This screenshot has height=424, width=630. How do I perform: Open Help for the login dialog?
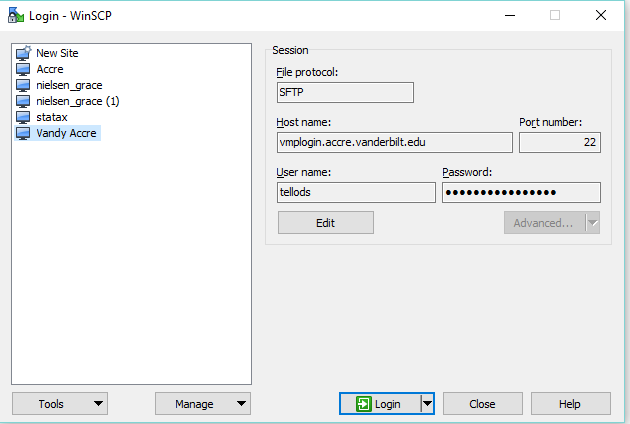point(570,404)
